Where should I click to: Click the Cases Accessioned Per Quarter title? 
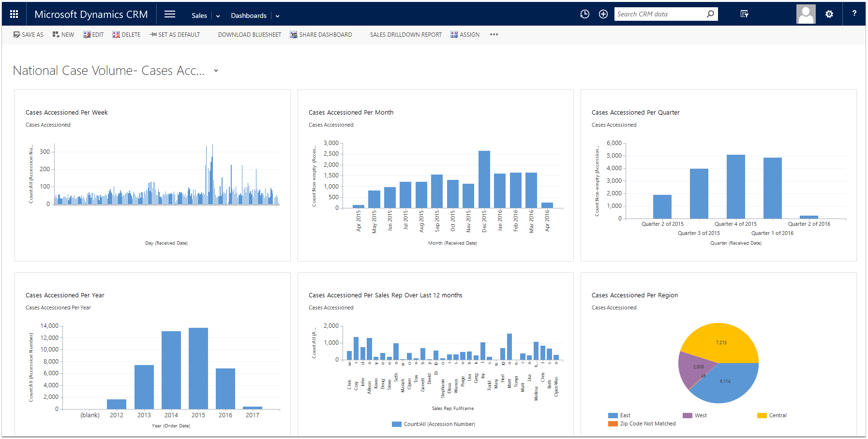coord(636,113)
